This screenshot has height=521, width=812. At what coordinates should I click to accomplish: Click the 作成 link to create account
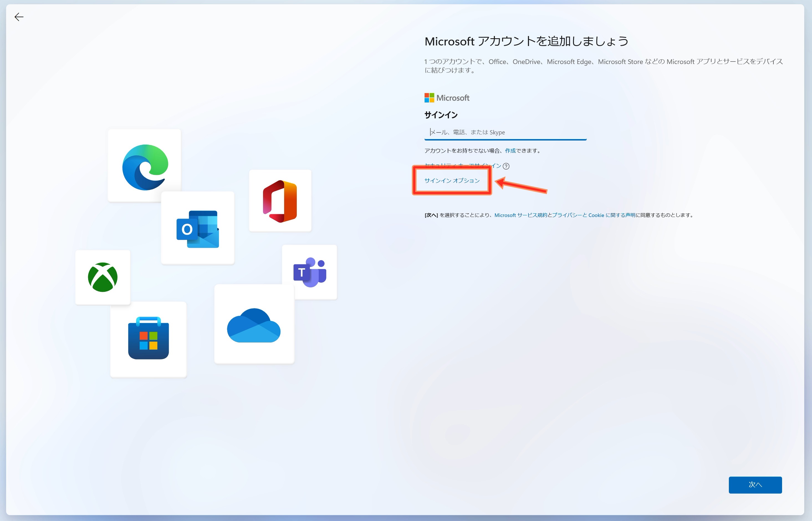click(510, 151)
